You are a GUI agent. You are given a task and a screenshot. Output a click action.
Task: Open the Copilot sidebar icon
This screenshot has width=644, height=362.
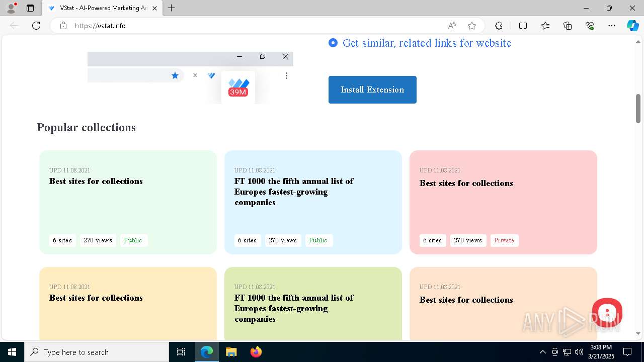pos(632,26)
